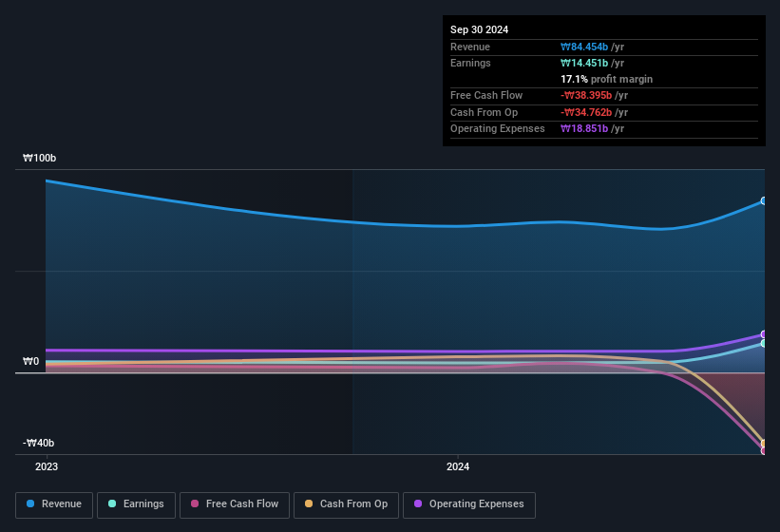The image size is (780, 532).
Task: Click the Revenue label in the tooltip
Action: click(x=470, y=47)
